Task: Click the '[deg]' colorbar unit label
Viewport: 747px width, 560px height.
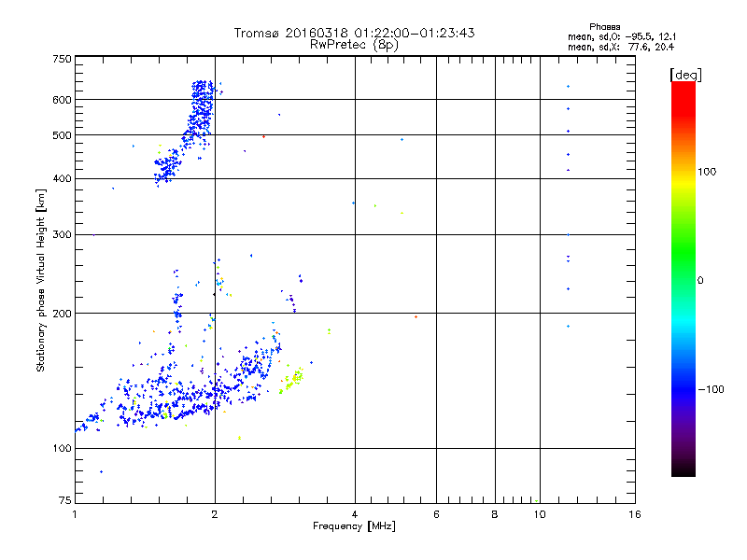Action: 685,75
